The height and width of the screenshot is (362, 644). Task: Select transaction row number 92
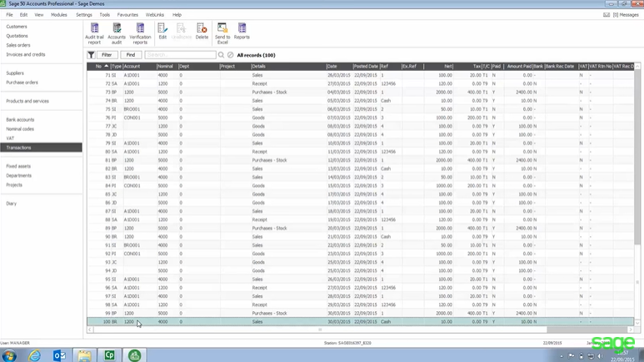click(x=360, y=254)
